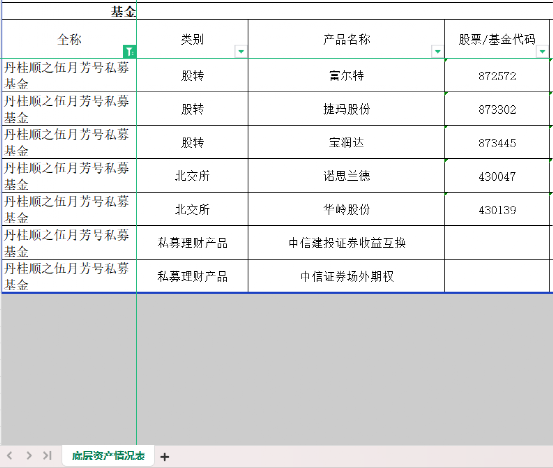Open the 股票/基金代码 column filter dropdown

[x=542, y=51]
